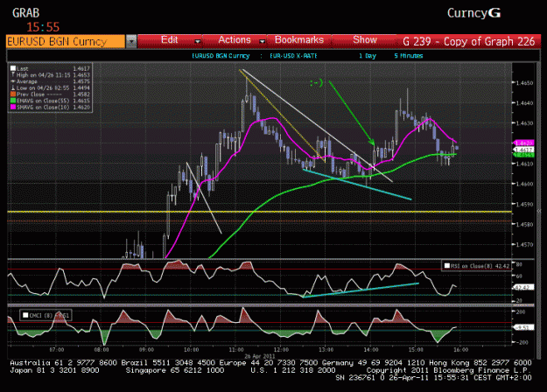
Task: Click the 15:55 clock display
Action: click(43, 27)
